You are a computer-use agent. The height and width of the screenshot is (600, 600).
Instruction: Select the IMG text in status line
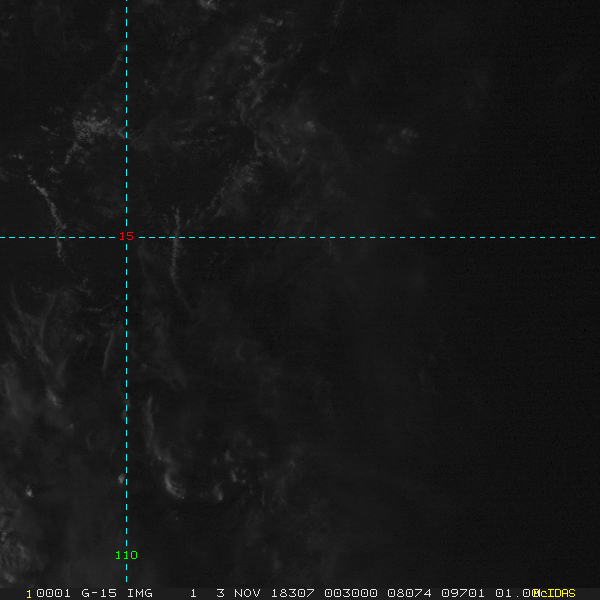[x=141, y=593]
